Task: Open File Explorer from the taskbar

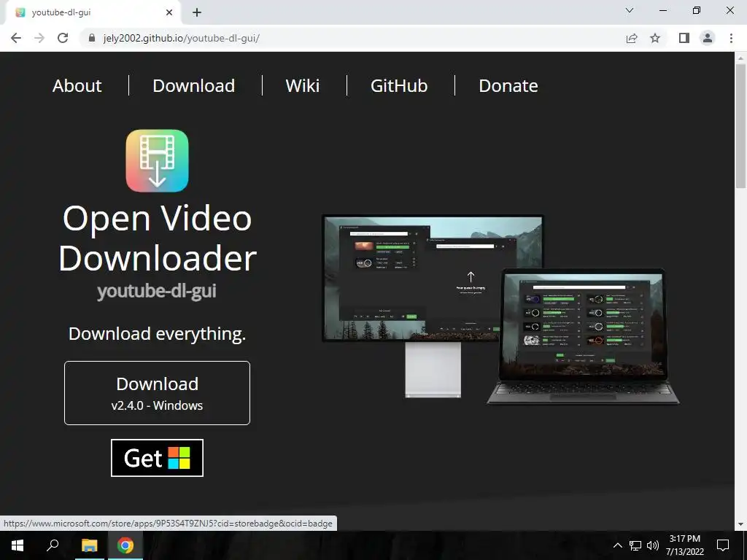Action: [x=89, y=545]
